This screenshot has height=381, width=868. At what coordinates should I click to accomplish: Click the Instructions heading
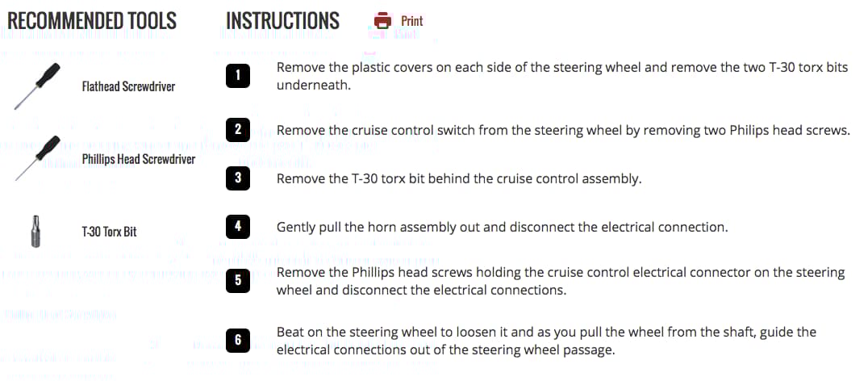(282, 21)
